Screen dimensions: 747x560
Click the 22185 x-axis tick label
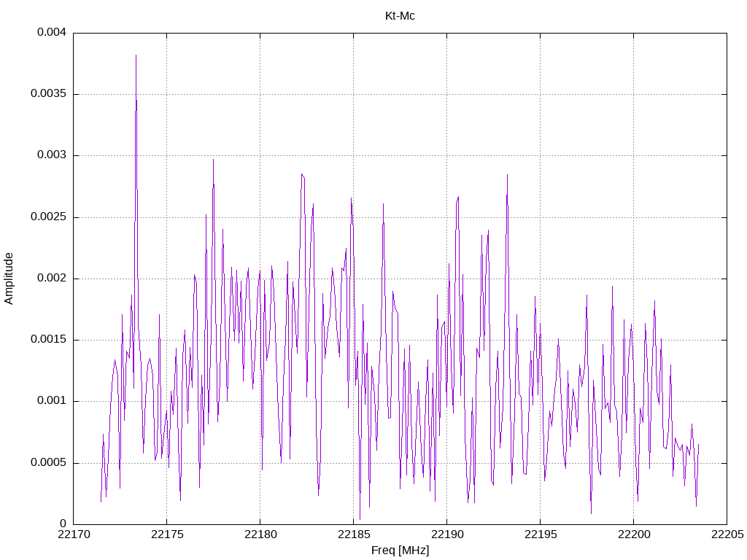353,535
